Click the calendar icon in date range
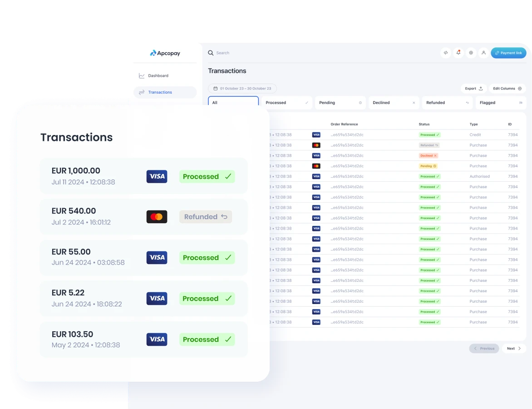 (x=216, y=89)
